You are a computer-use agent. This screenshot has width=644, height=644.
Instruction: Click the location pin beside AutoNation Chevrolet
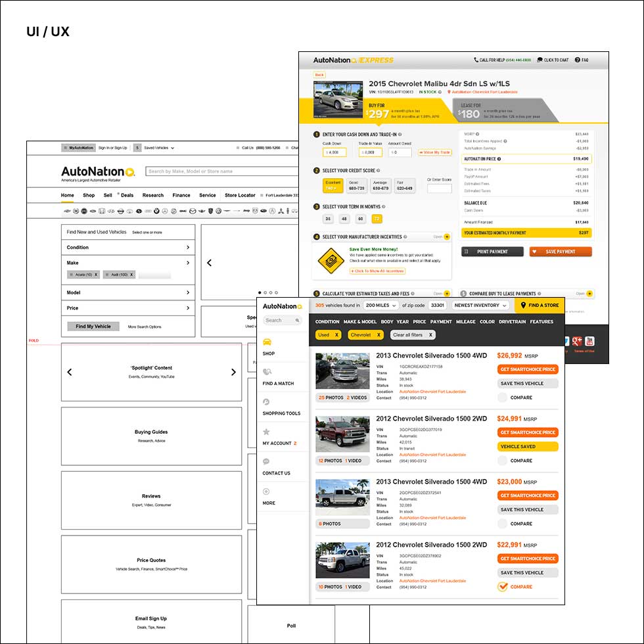click(x=449, y=92)
